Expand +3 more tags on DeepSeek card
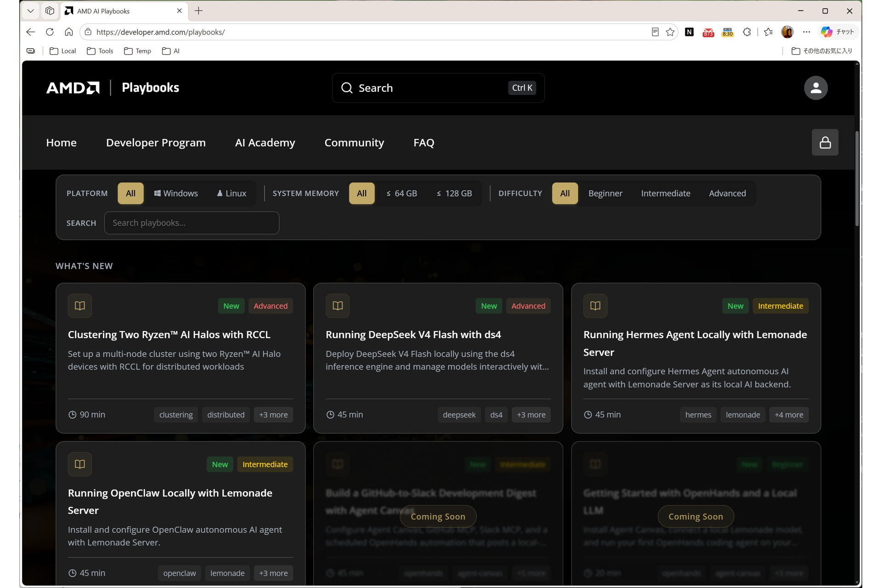 point(531,415)
